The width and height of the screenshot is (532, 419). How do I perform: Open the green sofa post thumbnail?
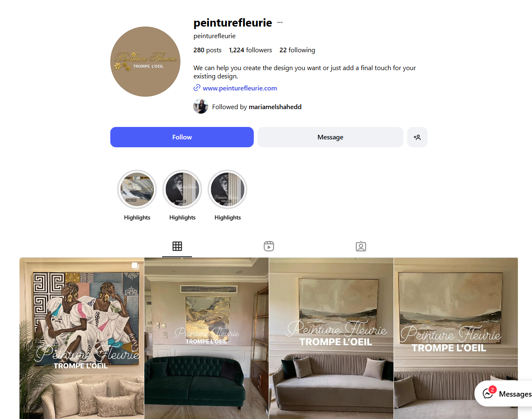(206, 338)
